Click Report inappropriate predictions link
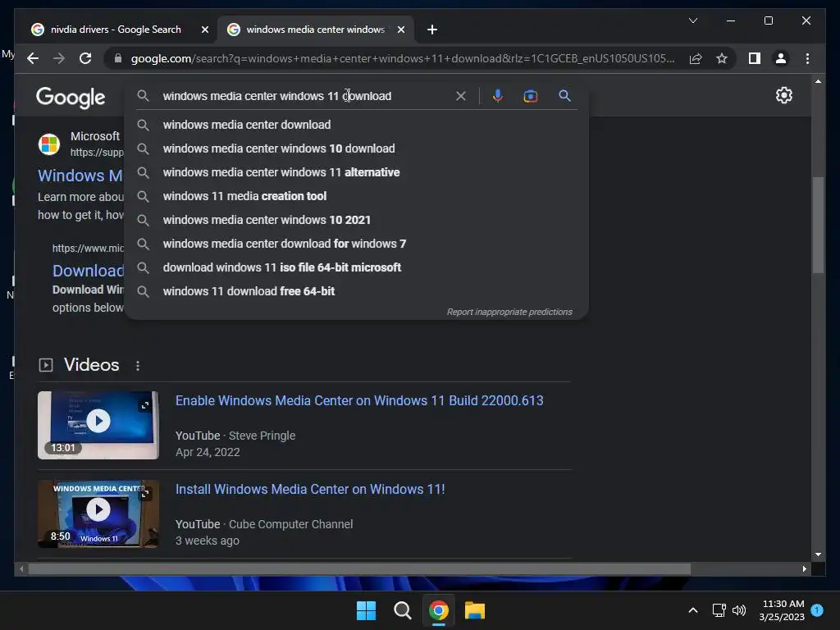This screenshot has height=630, width=840. pyautogui.click(x=509, y=312)
